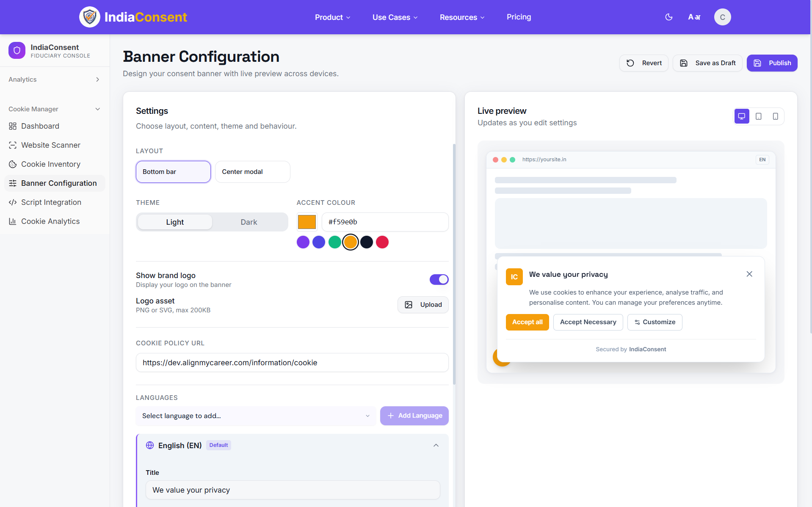Click the Upload logo asset button
The image size is (812, 507).
point(423,305)
